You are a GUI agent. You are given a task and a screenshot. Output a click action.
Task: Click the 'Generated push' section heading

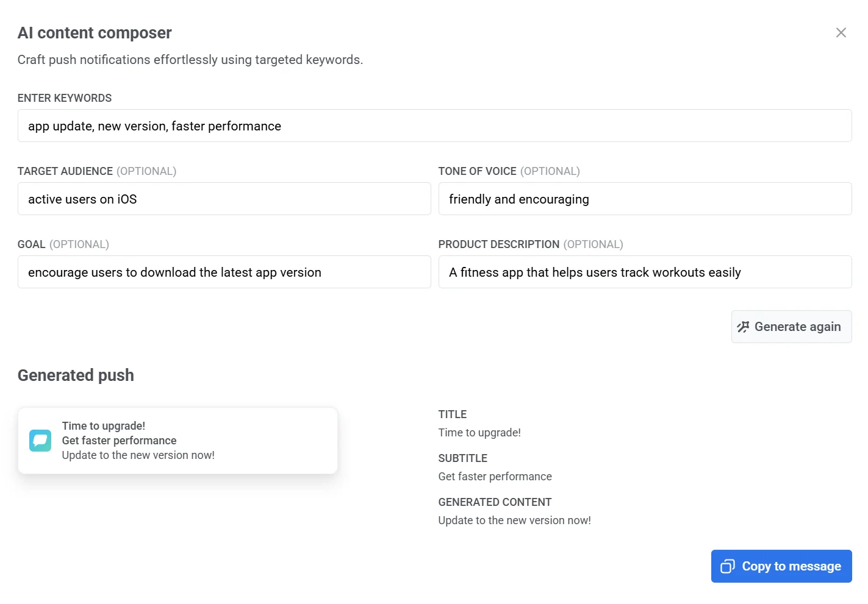pos(76,375)
